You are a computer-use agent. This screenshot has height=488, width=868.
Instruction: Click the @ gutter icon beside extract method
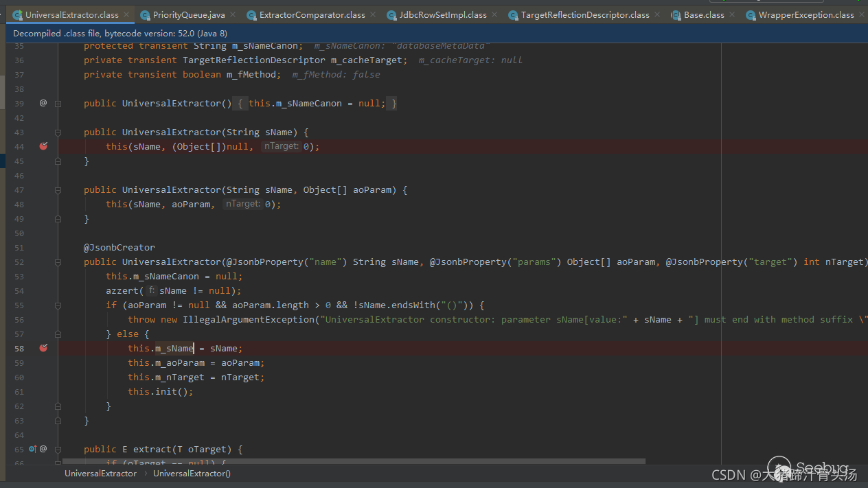click(43, 449)
